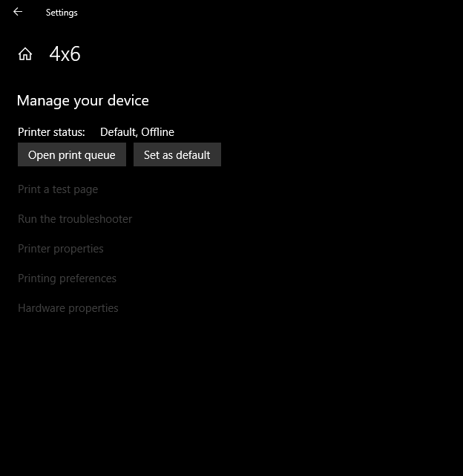463x476 pixels.
Task: Click the word Default in printer status
Action: [x=118, y=132]
